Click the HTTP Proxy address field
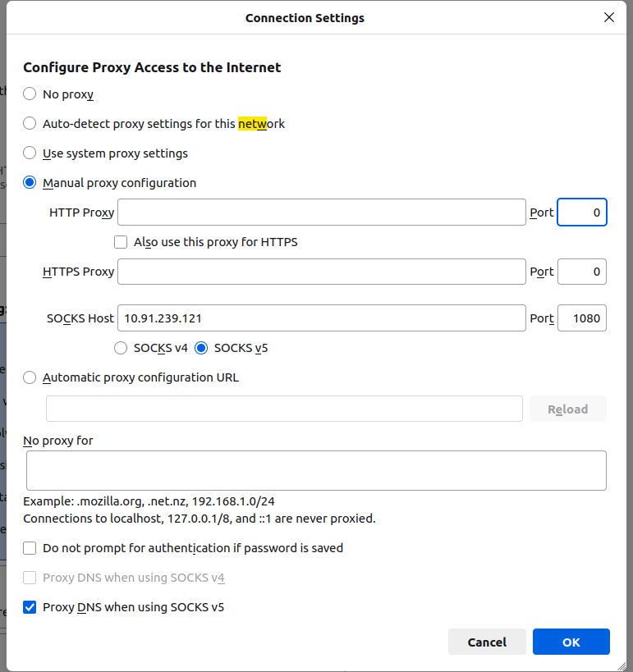Screen dimensions: 633x672 coord(321,213)
